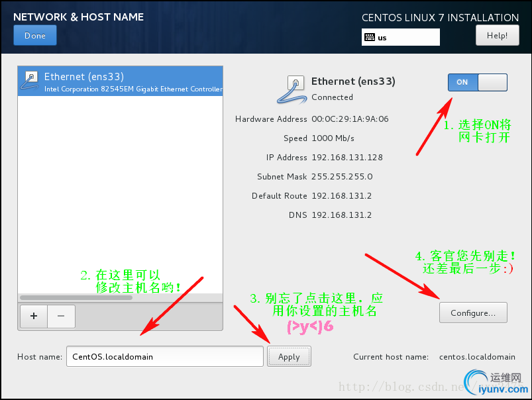Switch the us keyboard layout selector
532x400 pixels.
pyautogui.click(x=400, y=37)
